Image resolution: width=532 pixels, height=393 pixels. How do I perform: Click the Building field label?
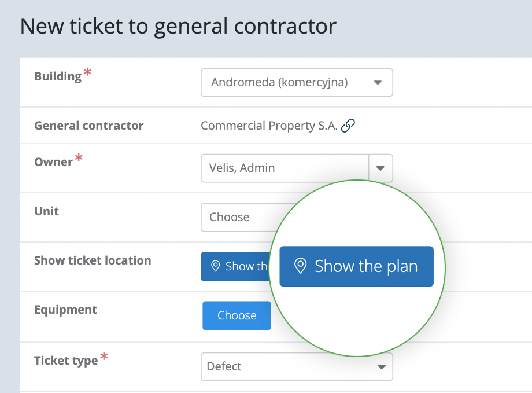58,76
